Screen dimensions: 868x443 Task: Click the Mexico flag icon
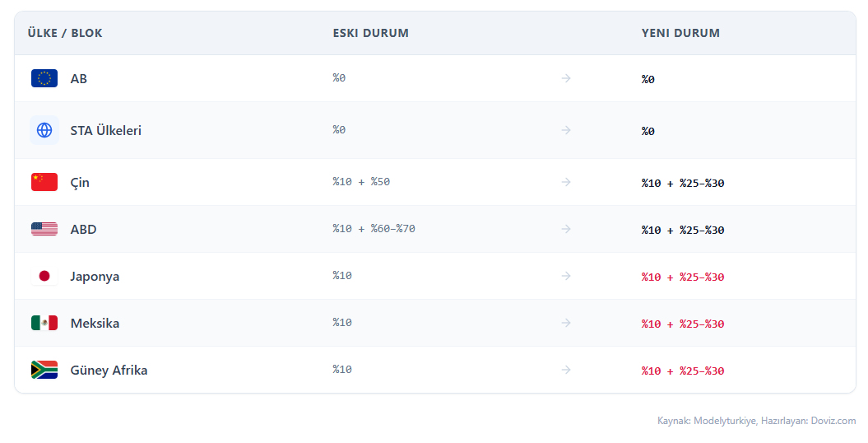pos(44,323)
